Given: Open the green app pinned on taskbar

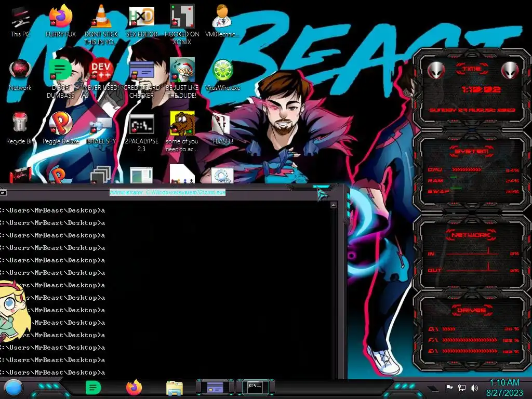Looking at the screenshot, I should tap(94, 388).
